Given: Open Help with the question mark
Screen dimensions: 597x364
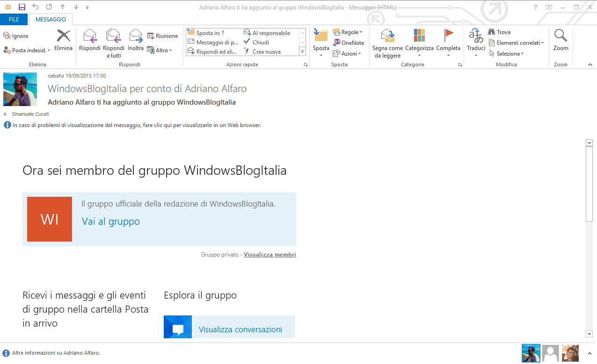Looking at the screenshot, I should 536,7.
